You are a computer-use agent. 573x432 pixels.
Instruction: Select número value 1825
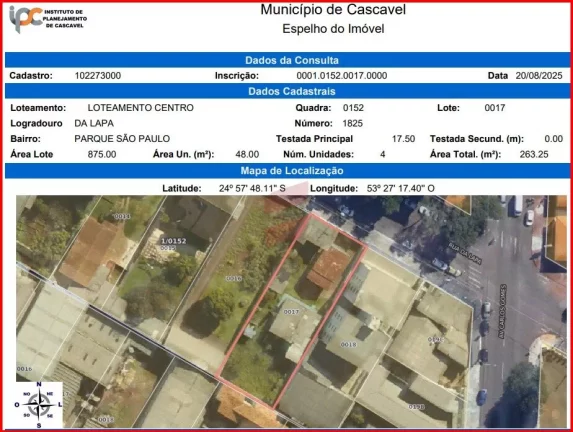[352, 123]
